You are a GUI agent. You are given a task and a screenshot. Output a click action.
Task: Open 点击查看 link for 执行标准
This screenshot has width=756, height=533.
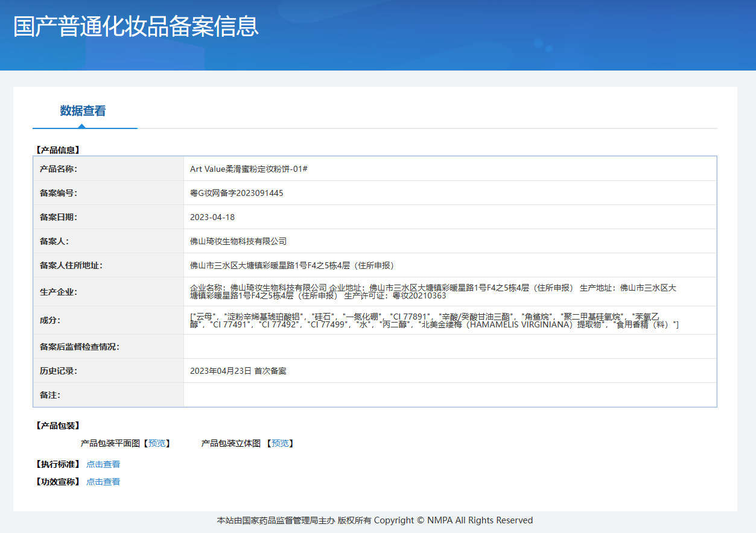103,464
